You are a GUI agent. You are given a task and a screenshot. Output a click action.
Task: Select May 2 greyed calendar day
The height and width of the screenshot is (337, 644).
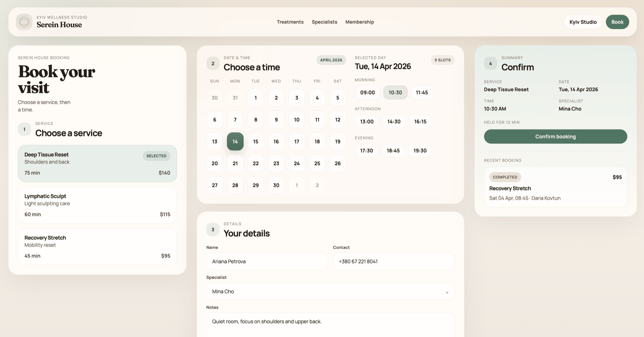[317, 185]
